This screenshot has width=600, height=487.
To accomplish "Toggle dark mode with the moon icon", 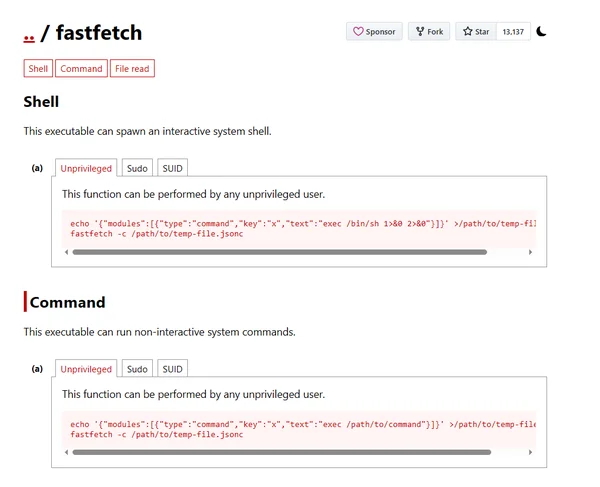I will [x=541, y=32].
